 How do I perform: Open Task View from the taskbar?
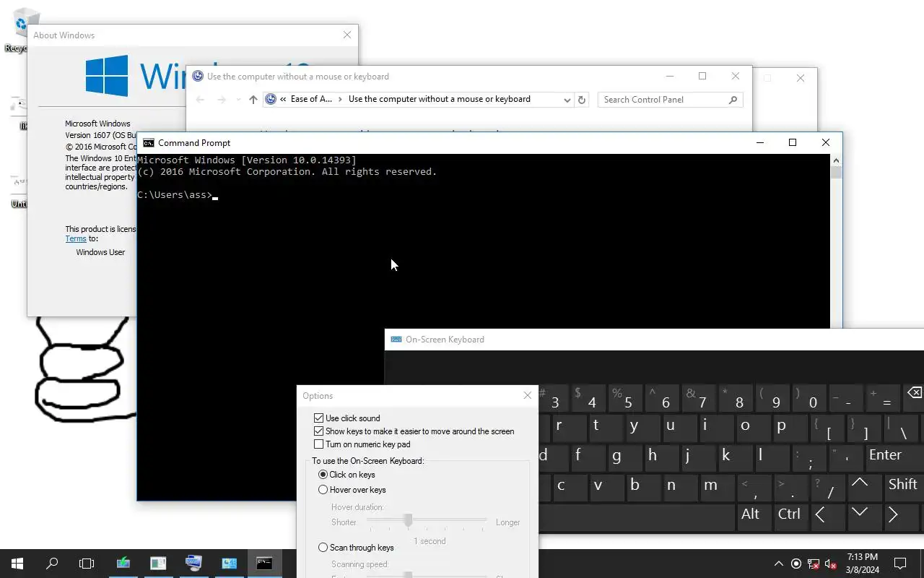coord(87,564)
